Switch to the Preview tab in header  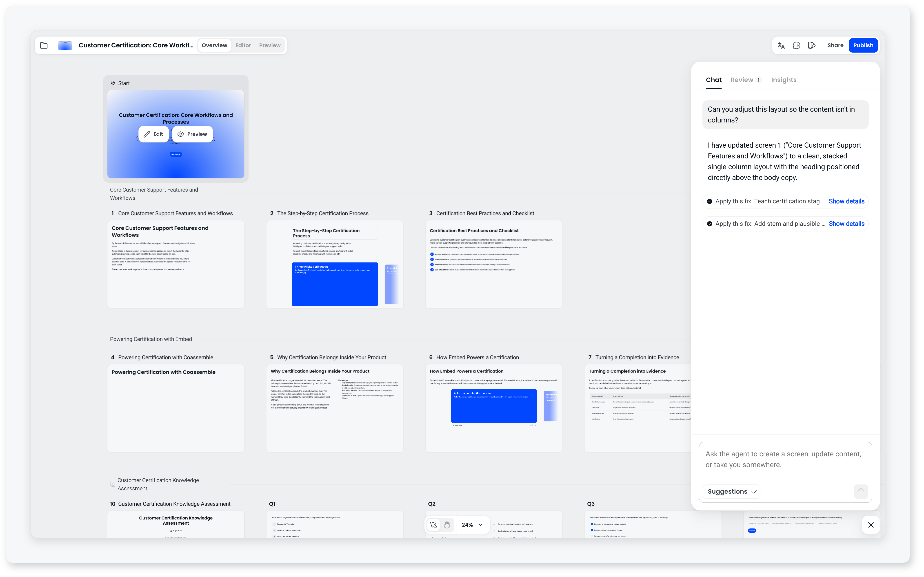tap(270, 45)
